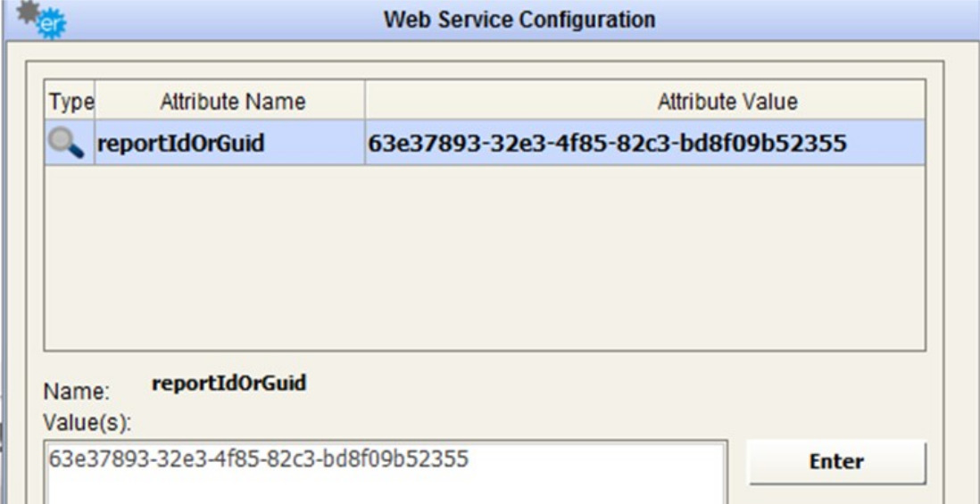Screen dimensions: 980x504
Task: Click the bold reportIdOrGuid text beside Name
Action: (229, 384)
